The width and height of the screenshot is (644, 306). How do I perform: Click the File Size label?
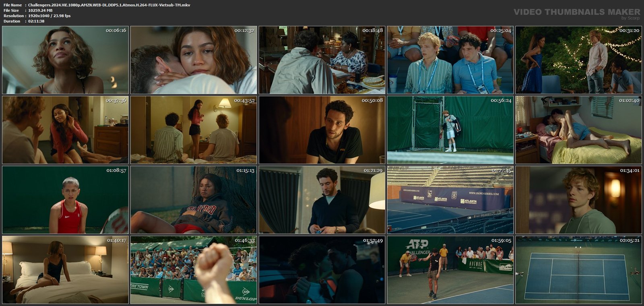(11, 10)
